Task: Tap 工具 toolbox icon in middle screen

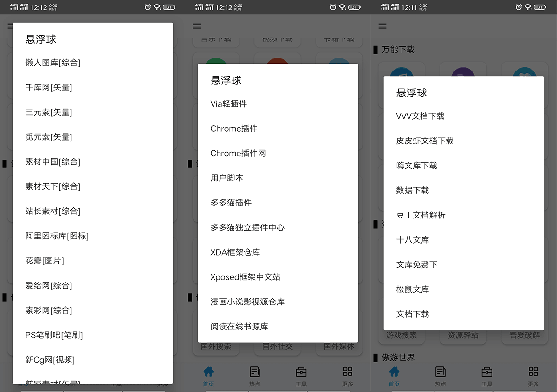Action: tap(301, 372)
